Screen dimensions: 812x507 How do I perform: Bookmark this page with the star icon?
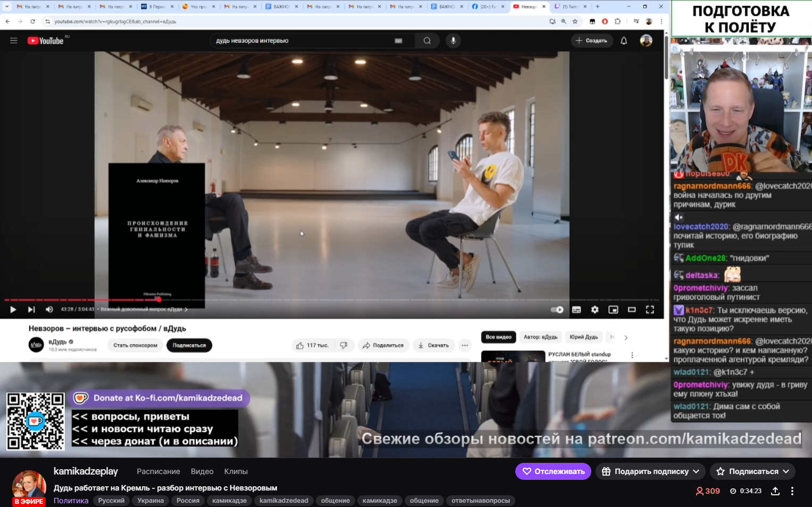click(x=575, y=21)
